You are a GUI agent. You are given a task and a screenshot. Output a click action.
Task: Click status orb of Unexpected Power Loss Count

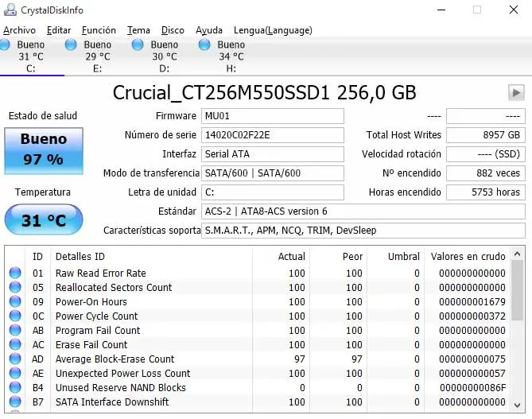(x=15, y=373)
